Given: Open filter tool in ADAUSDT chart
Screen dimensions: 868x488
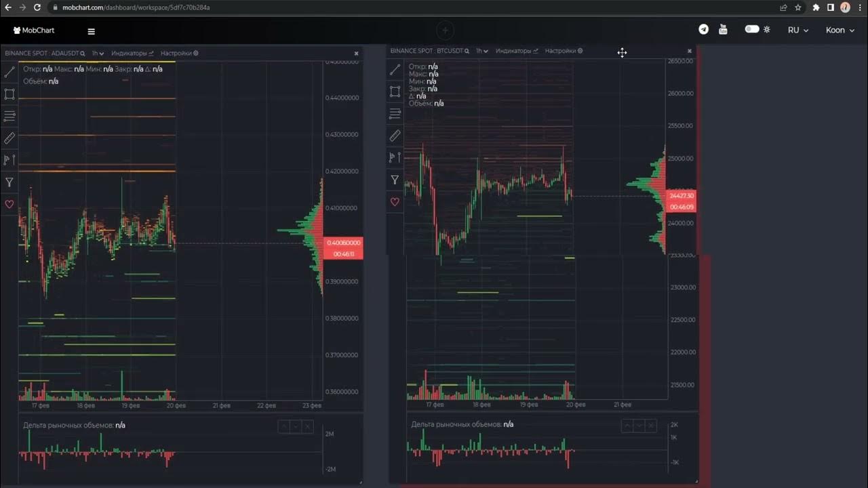Looking at the screenshot, I should (9, 182).
